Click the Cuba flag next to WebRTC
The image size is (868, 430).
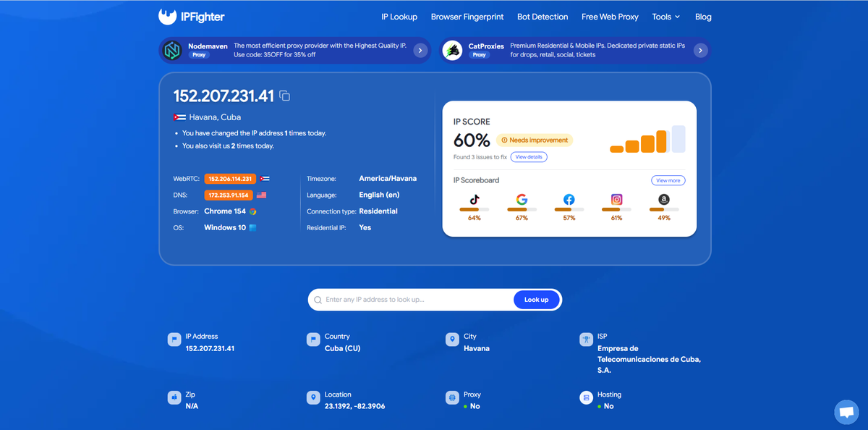(265, 178)
